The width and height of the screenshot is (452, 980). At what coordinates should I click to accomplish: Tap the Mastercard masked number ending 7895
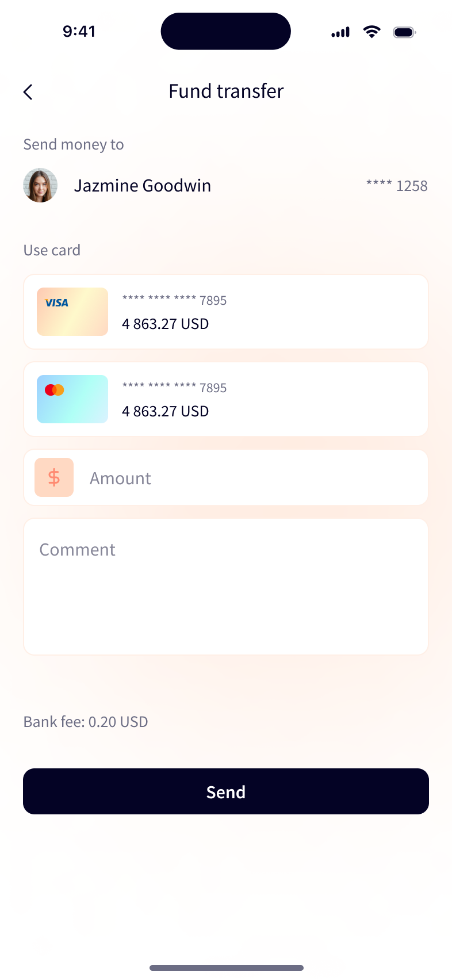pos(174,388)
